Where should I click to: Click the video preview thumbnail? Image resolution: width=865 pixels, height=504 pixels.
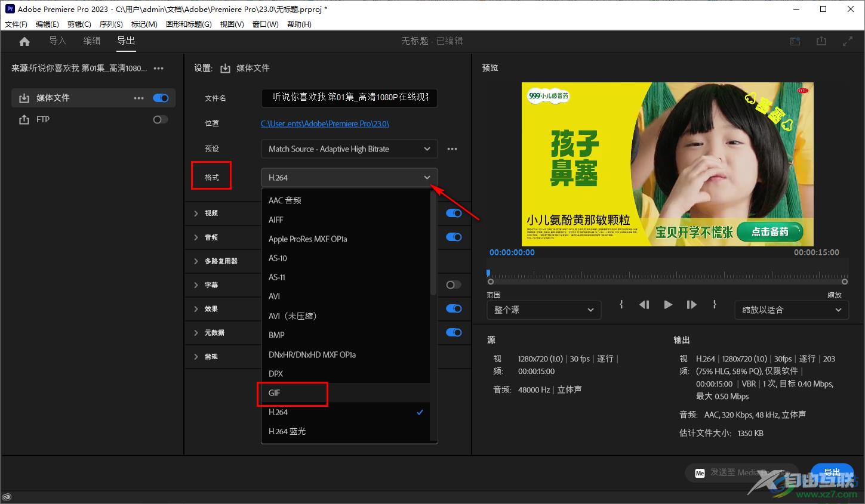667,164
